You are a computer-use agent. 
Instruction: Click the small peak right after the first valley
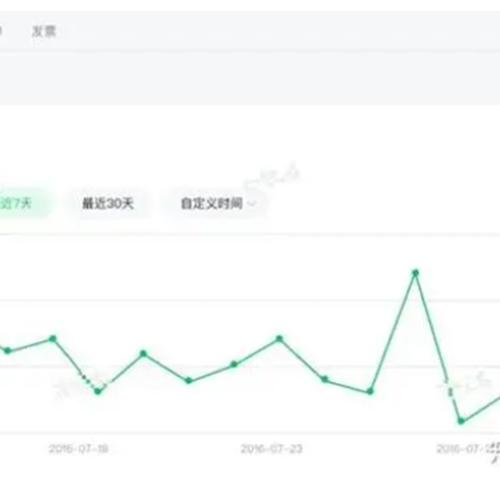point(143,353)
